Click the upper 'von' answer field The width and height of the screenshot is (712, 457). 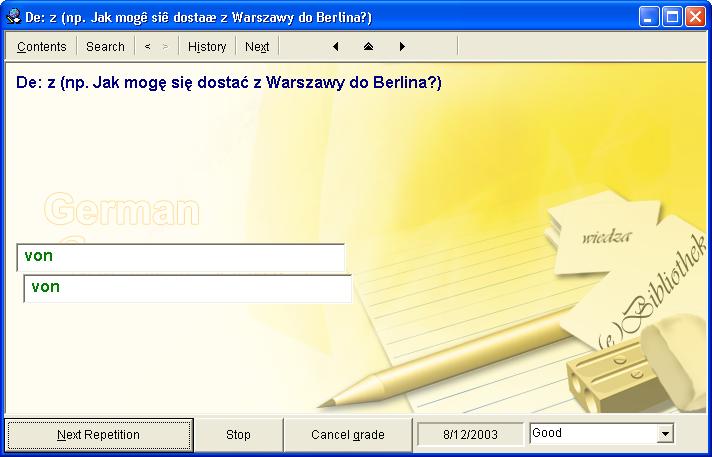[x=181, y=257]
